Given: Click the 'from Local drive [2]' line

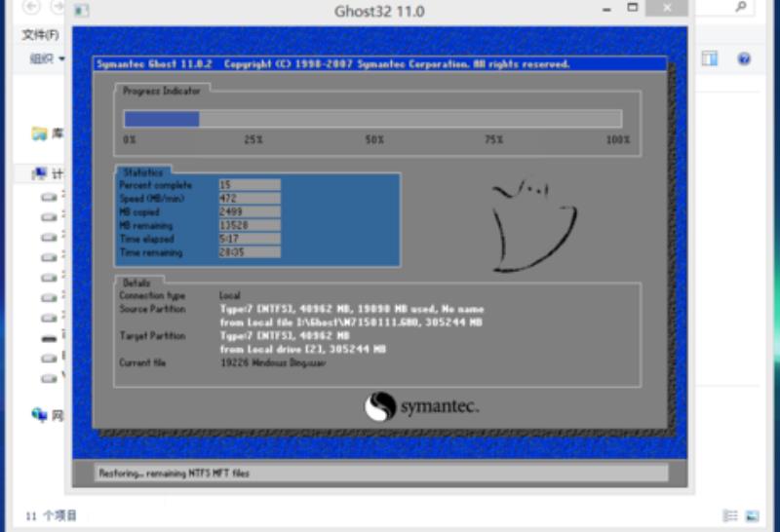Looking at the screenshot, I should 303,349.
